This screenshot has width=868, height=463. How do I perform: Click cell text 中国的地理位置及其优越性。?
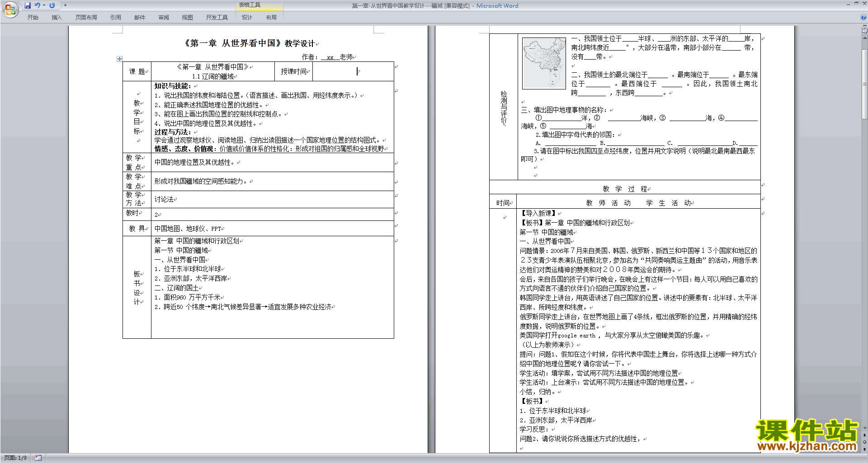195,162
